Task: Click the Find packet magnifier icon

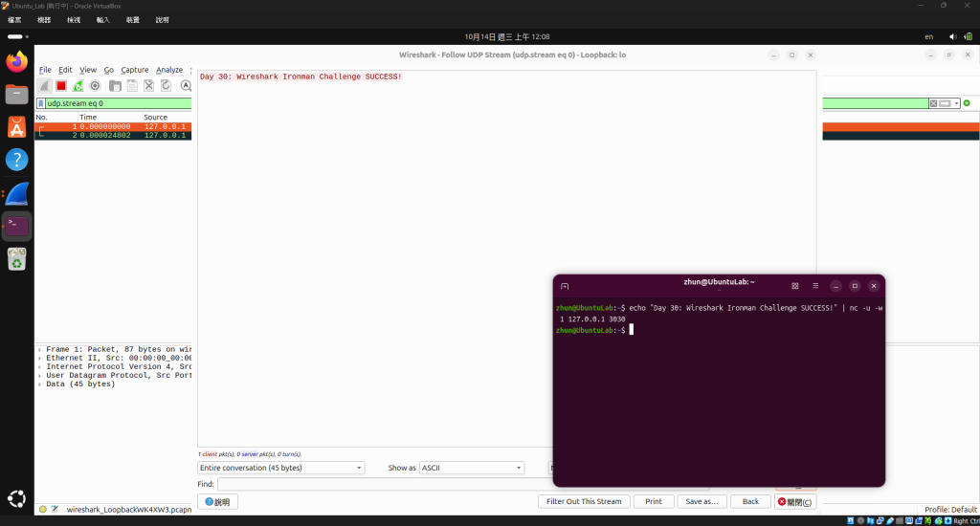Action: 186,85
